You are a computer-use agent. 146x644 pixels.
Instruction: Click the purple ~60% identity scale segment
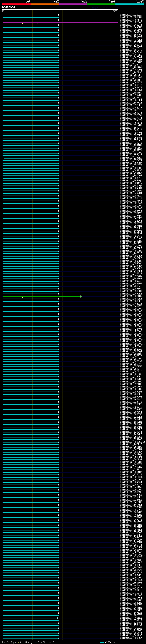tap(73, 4)
